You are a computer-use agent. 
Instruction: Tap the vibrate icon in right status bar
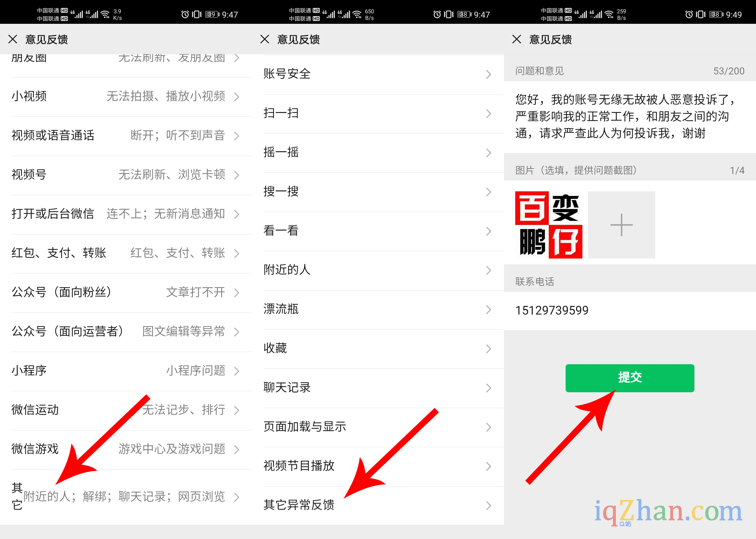pyautogui.click(x=701, y=14)
